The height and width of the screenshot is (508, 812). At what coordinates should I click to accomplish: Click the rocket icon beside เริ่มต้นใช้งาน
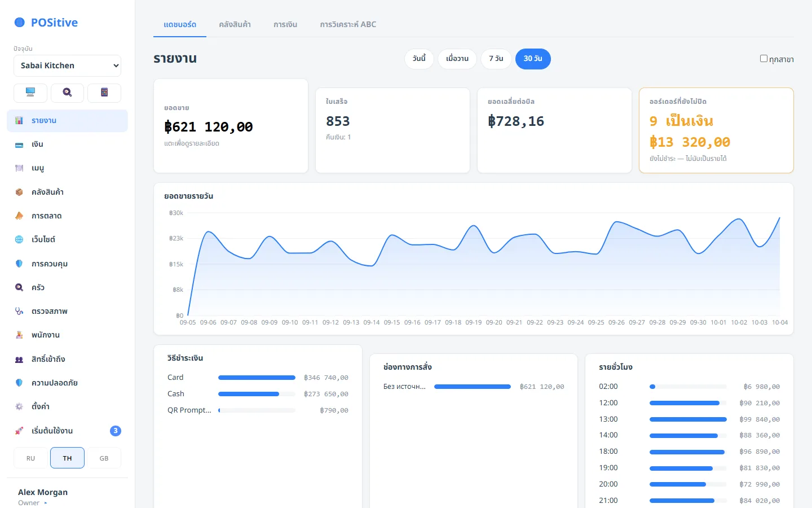coord(19,431)
